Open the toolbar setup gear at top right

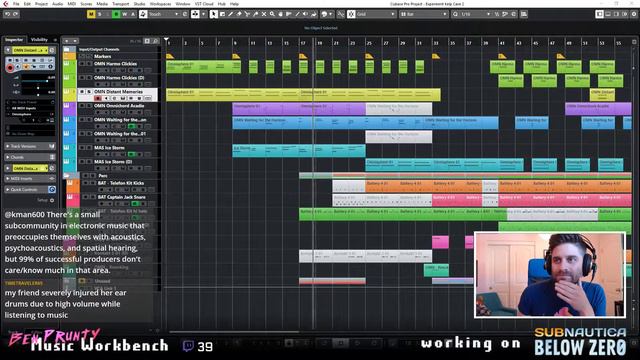[x=634, y=14]
